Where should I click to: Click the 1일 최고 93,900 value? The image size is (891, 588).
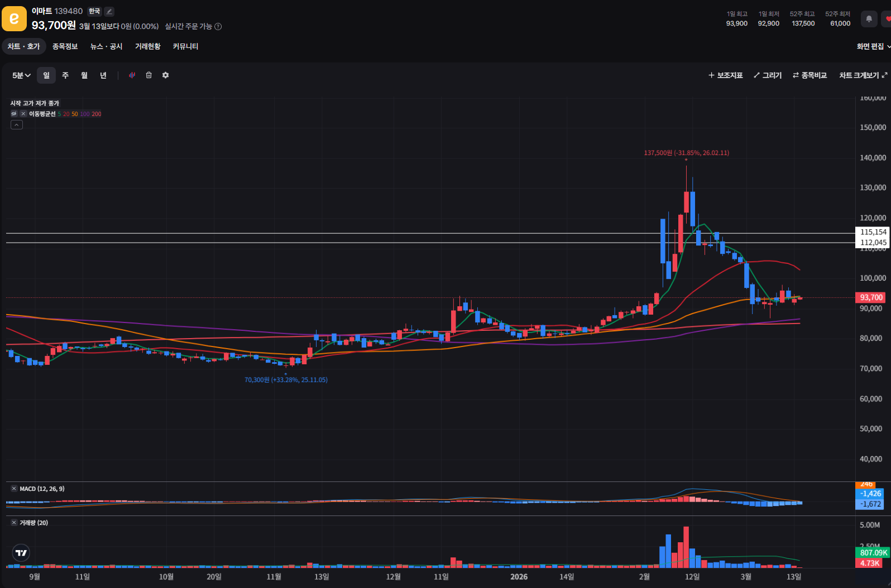tap(737, 23)
